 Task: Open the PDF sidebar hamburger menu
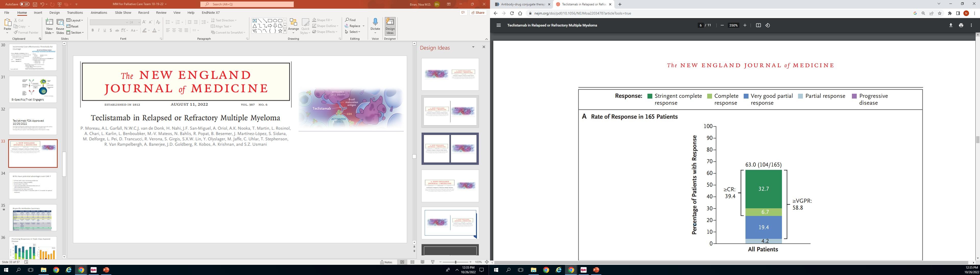pyautogui.click(x=499, y=25)
